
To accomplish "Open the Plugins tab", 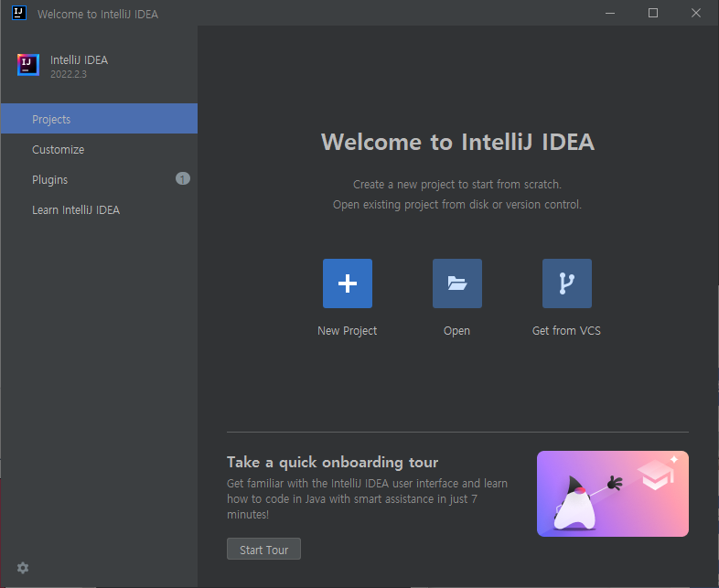I will [99, 179].
